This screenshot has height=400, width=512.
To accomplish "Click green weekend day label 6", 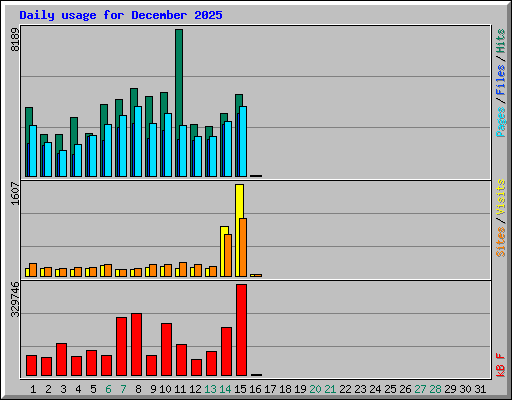I will [x=108, y=389].
